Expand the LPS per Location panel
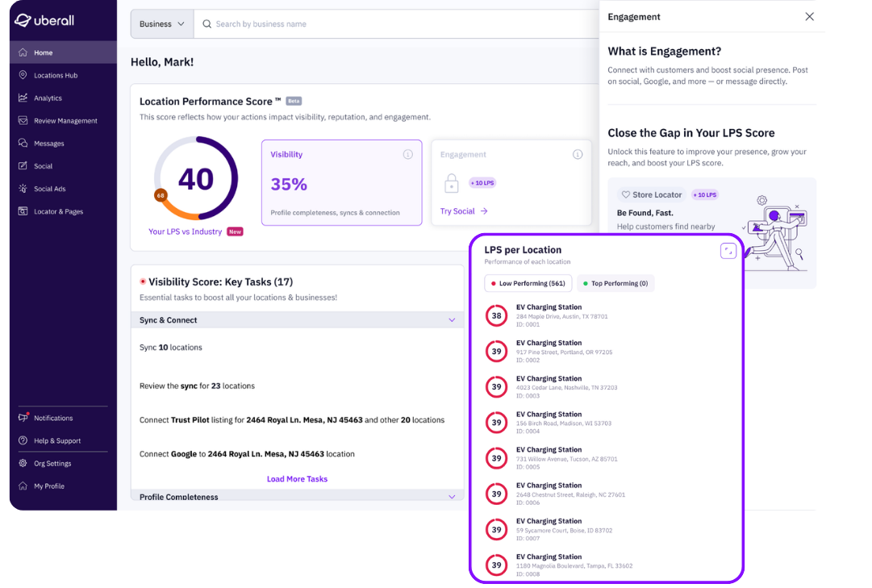 click(728, 251)
